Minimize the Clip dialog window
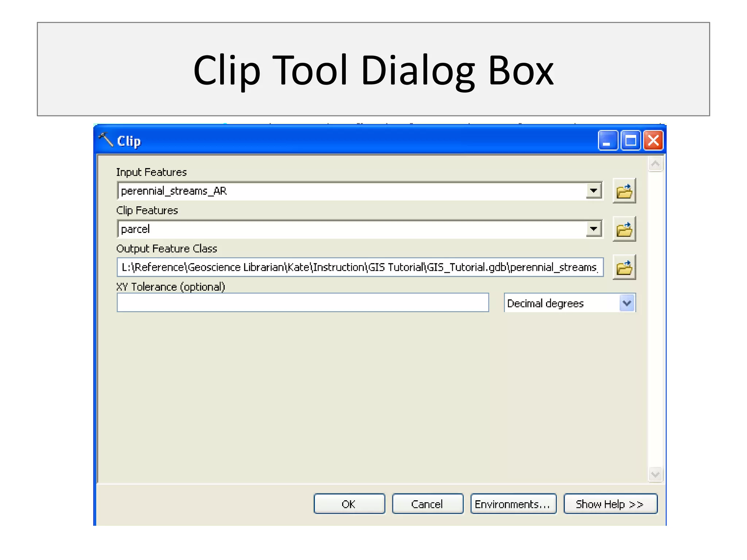Viewport: 747px width, 560px height. 607,140
